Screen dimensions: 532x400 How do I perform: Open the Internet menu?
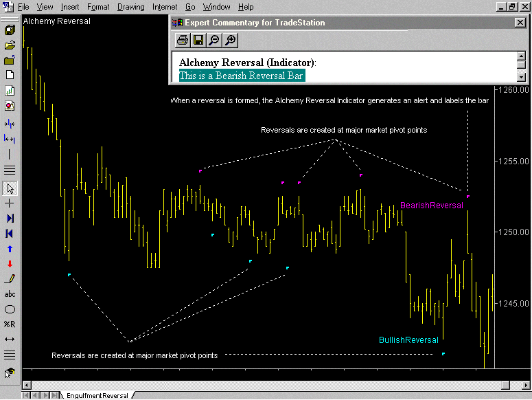[165, 7]
